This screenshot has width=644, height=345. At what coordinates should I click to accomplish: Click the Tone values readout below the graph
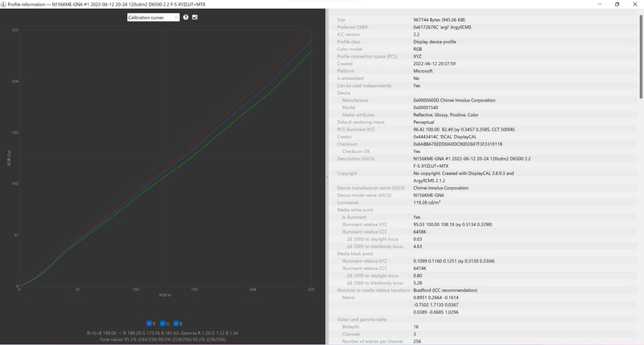pos(163,339)
